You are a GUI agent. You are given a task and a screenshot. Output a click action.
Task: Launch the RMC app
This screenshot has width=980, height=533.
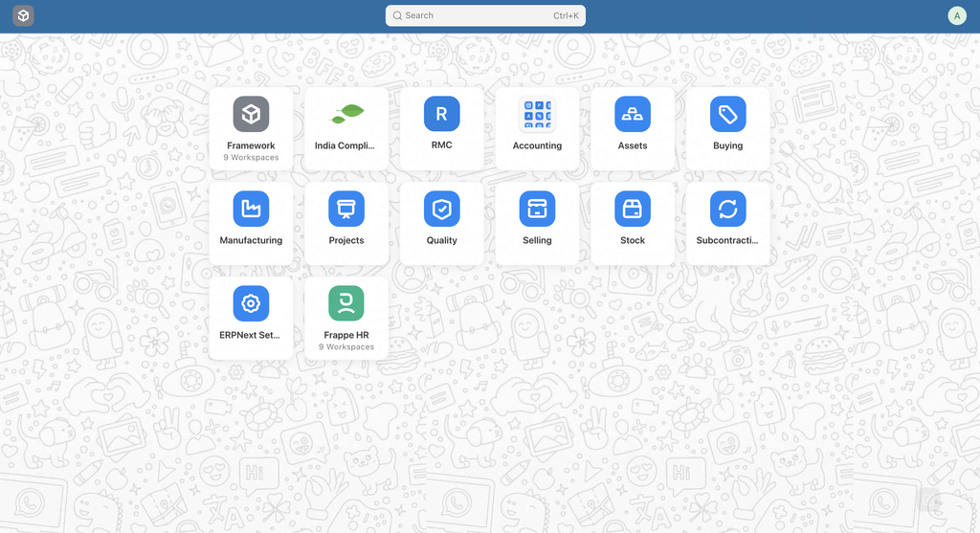click(441, 115)
